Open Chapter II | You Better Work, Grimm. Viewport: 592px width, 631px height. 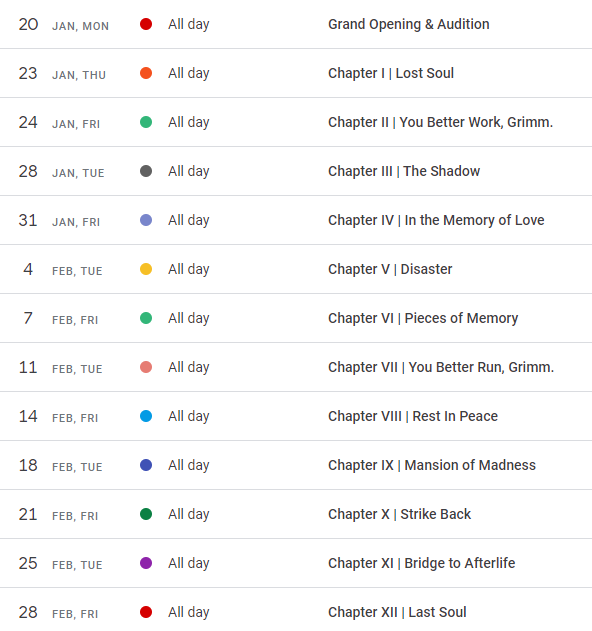(440, 122)
